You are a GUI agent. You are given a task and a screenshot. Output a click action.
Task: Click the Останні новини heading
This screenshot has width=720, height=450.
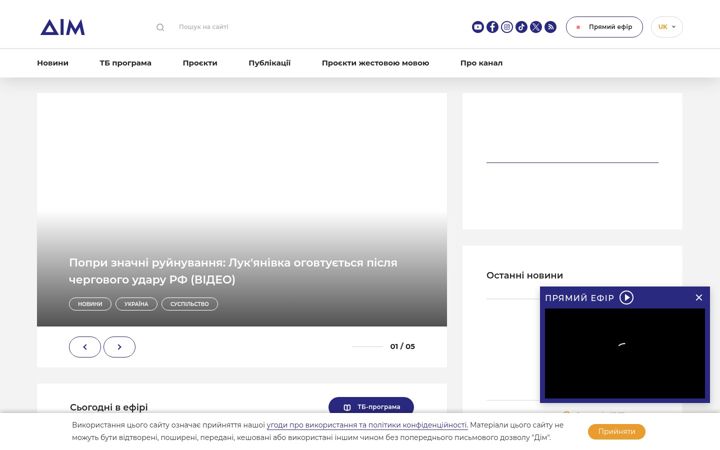tap(524, 276)
